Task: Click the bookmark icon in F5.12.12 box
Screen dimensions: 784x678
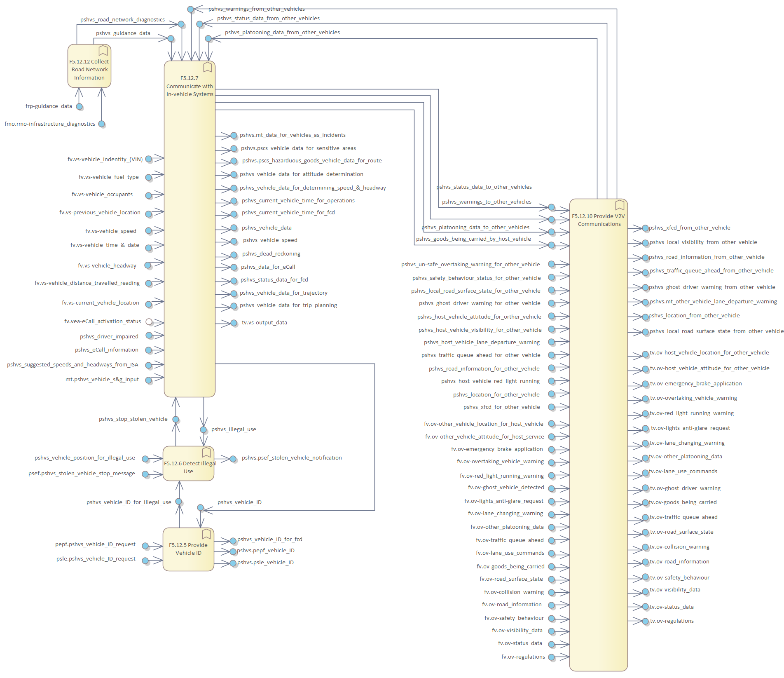Action: [x=103, y=51]
